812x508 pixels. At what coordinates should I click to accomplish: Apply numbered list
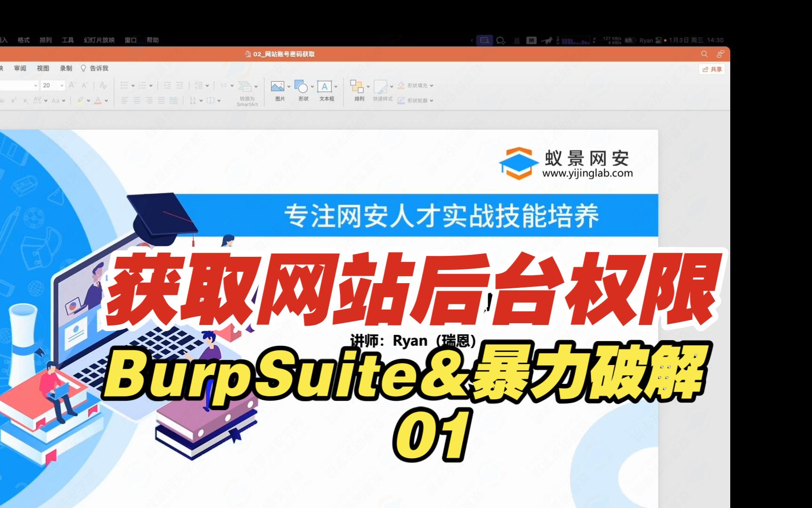[143, 85]
